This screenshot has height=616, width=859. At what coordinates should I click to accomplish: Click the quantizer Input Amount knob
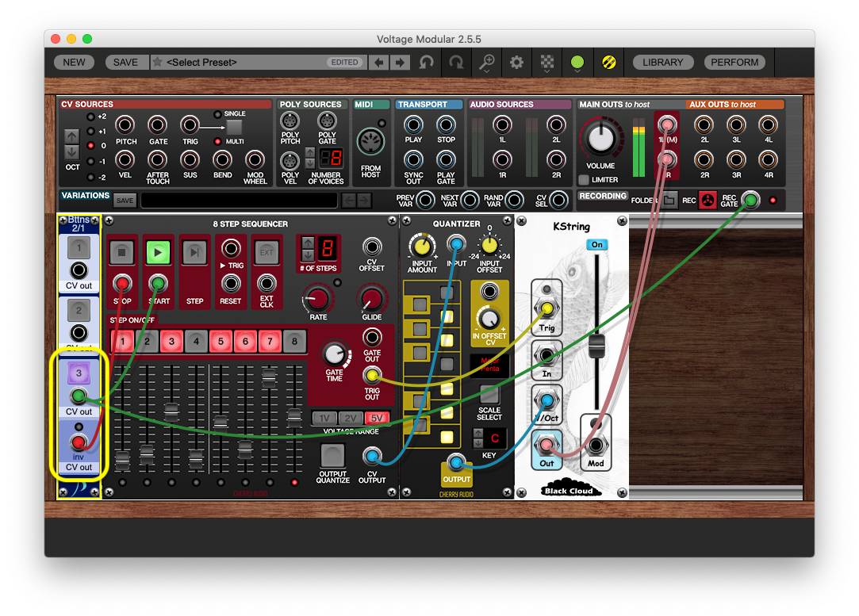point(422,247)
